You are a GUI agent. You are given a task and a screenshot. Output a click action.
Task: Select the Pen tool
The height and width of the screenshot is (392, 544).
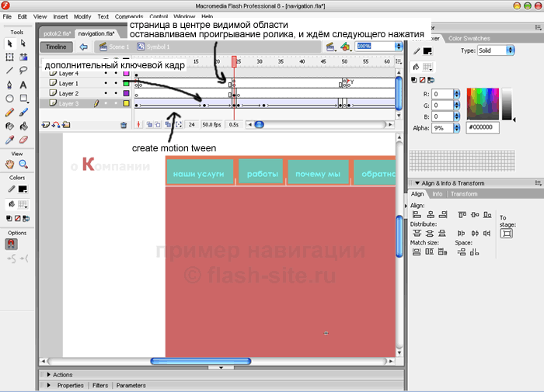point(9,85)
